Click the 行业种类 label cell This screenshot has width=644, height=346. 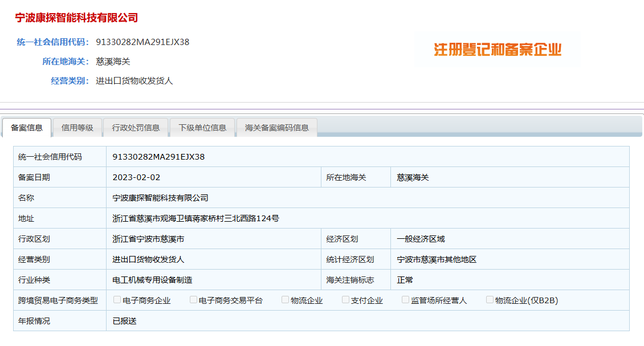pos(60,280)
